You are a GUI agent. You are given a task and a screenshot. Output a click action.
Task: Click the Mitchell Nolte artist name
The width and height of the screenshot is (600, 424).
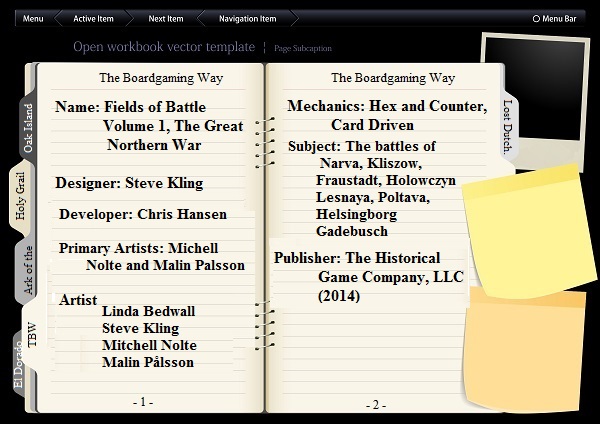tap(150, 345)
